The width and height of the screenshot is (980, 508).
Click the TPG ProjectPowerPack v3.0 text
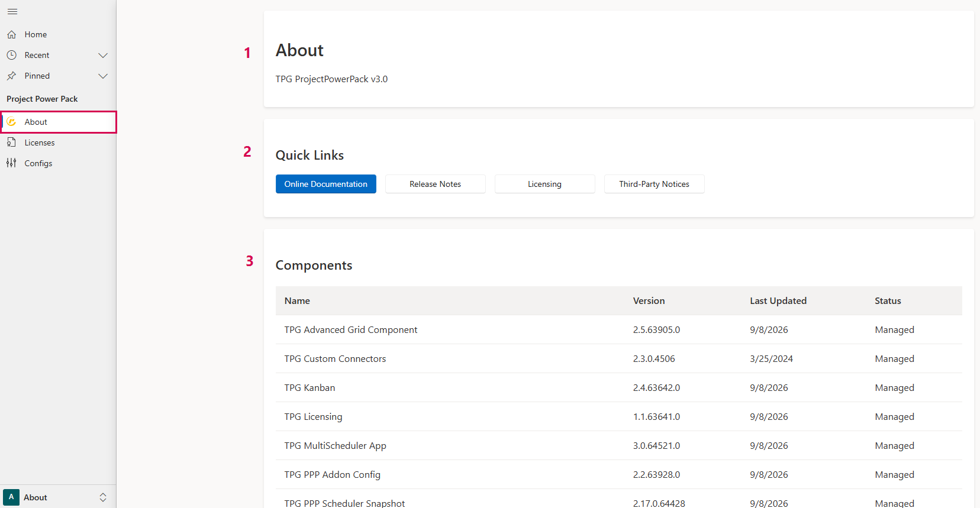(x=331, y=79)
